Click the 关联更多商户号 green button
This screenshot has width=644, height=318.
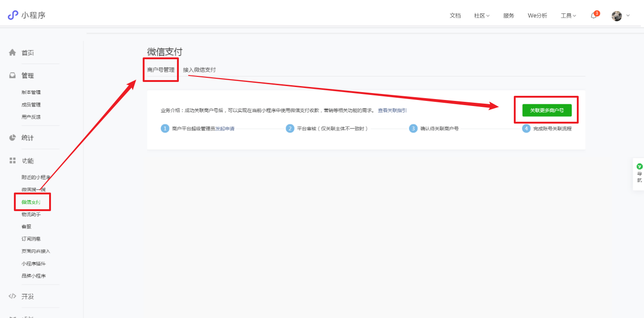click(x=547, y=110)
